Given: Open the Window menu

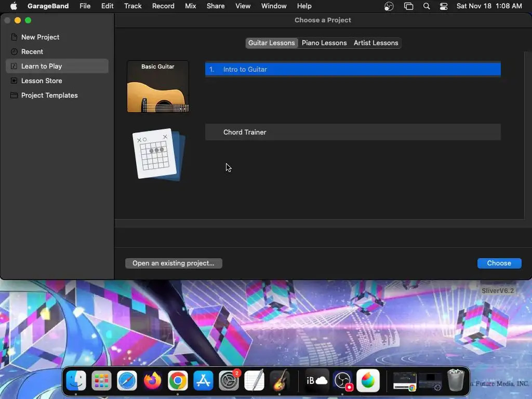Looking at the screenshot, I should (274, 6).
